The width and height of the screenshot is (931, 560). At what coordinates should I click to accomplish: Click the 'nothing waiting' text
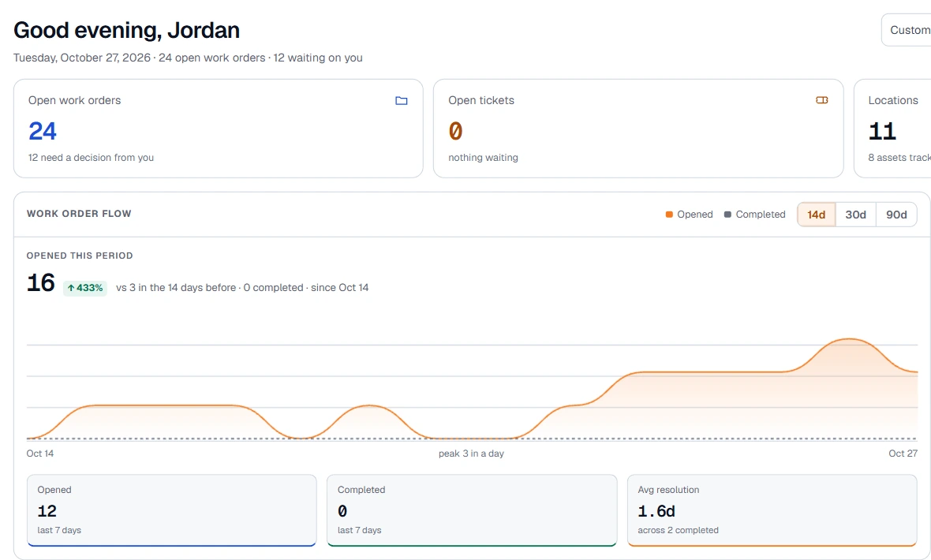484,158
